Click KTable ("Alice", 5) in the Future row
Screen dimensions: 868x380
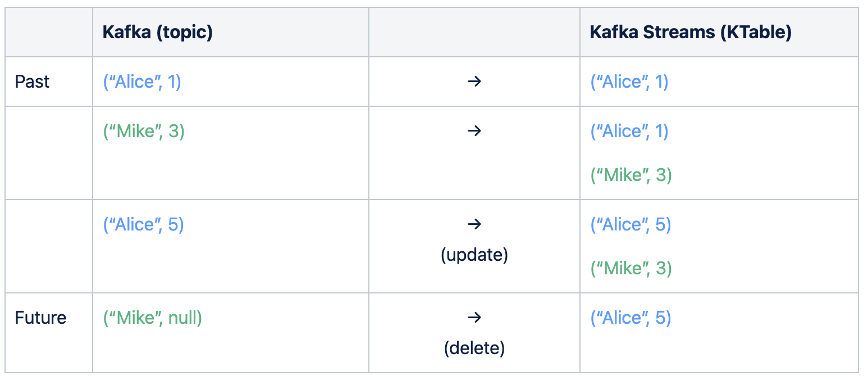pos(631,318)
